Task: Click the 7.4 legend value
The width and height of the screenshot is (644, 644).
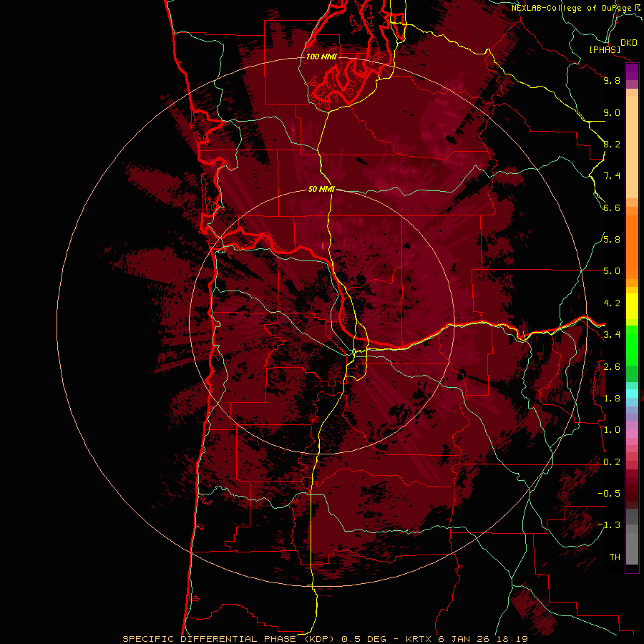Action: click(x=612, y=176)
